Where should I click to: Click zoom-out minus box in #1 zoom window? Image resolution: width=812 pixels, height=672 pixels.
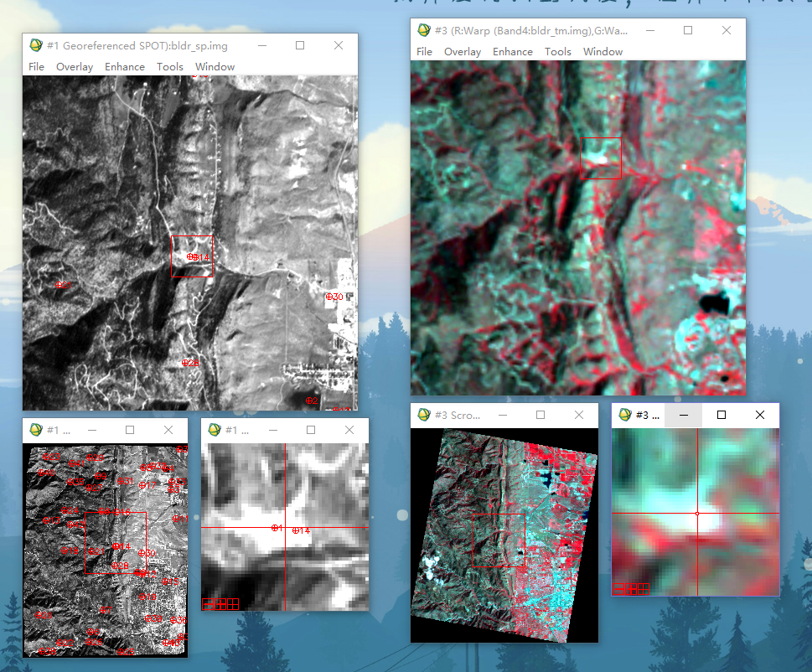(208, 604)
